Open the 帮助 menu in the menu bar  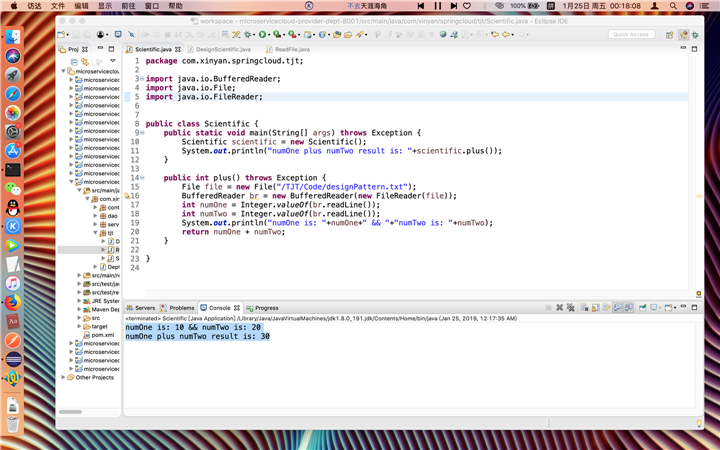click(x=175, y=6)
